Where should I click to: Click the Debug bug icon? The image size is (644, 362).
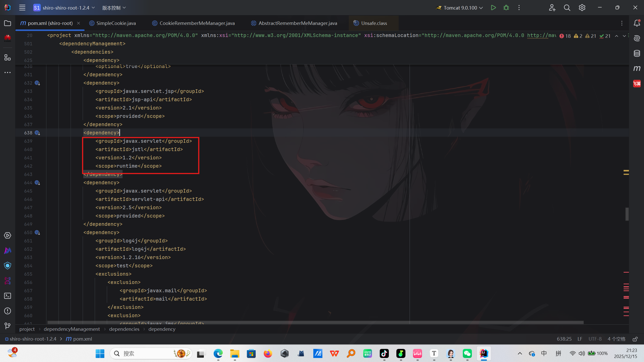(506, 8)
